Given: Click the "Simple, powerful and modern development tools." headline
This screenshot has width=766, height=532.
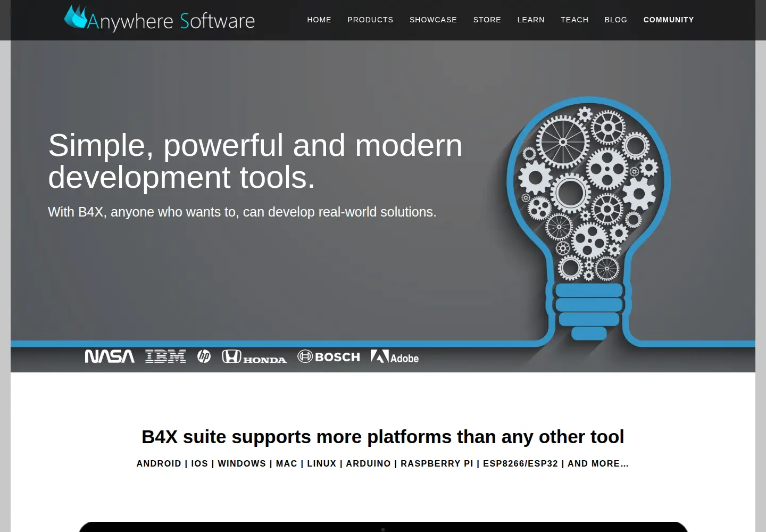Looking at the screenshot, I should pos(255,161).
